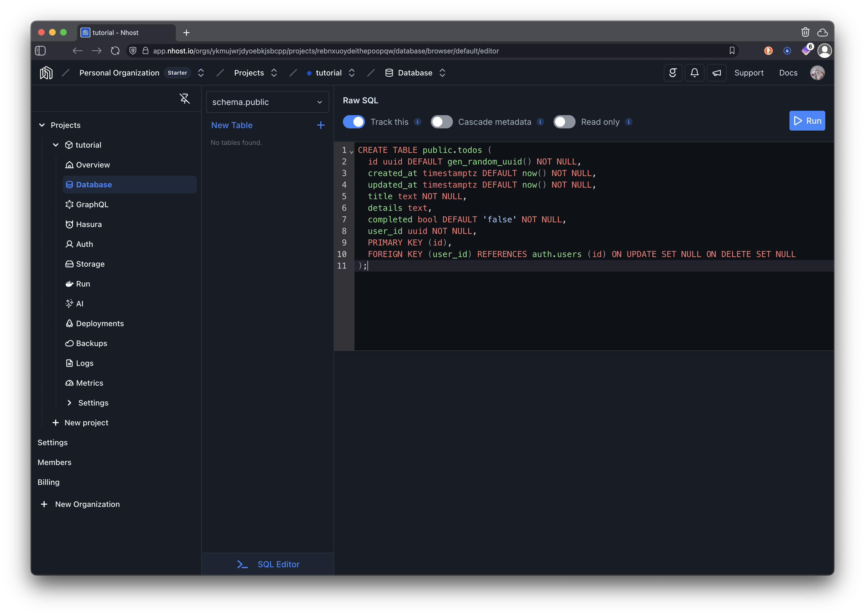Open the Docs menu item
865x616 pixels.
pyautogui.click(x=788, y=72)
